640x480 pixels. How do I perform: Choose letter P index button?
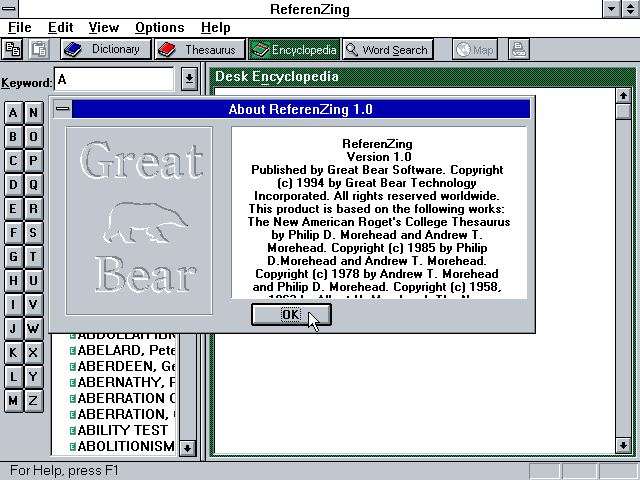point(33,161)
